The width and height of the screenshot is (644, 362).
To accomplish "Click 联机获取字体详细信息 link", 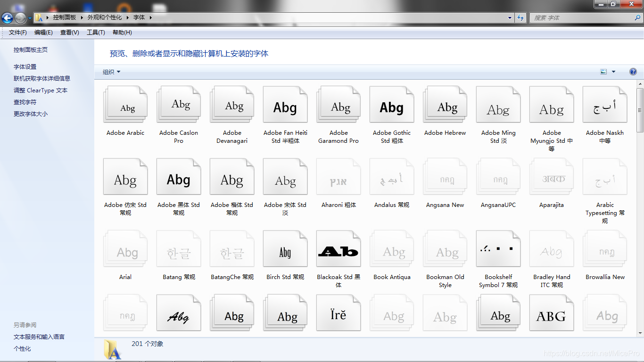I will (x=42, y=79).
